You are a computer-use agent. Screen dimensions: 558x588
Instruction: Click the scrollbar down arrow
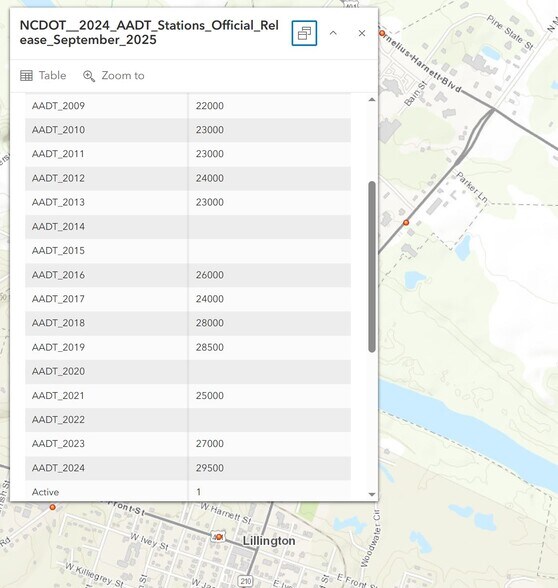pos(372,494)
